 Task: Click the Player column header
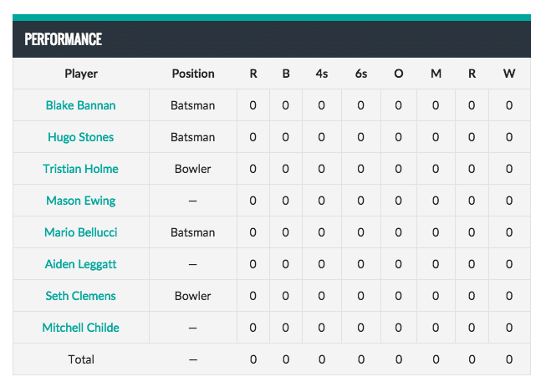81,74
